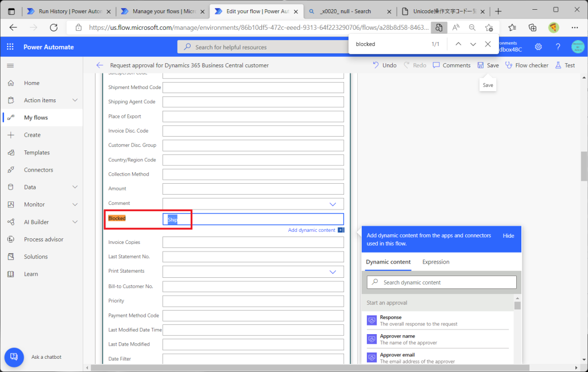Save the flow using Save button
Image resolution: width=588 pixels, height=372 pixels.
pos(488,65)
